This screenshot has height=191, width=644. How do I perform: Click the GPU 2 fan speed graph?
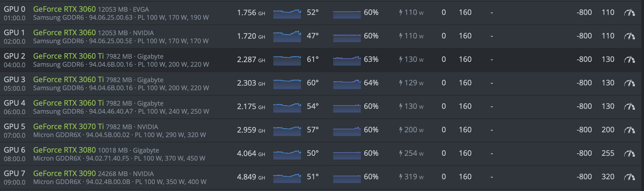[347, 61]
